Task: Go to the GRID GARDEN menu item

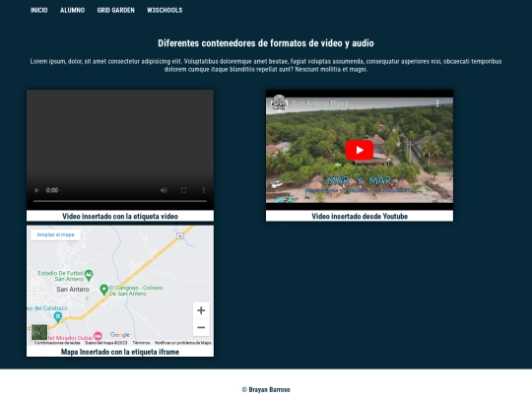Action: [x=115, y=10]
